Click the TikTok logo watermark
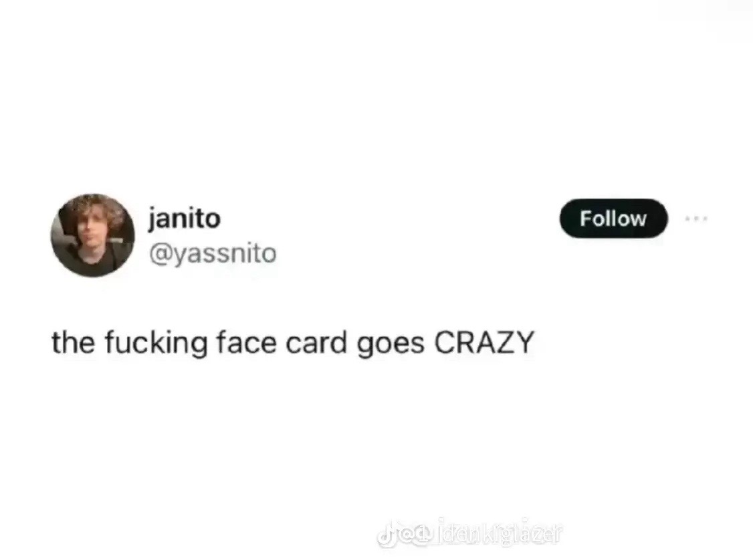 pyautogui.click(x=387, y=534)
